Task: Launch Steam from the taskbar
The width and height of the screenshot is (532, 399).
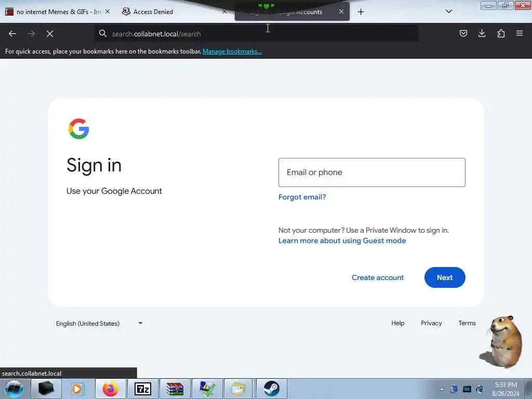Action: [x=271, y=389]
